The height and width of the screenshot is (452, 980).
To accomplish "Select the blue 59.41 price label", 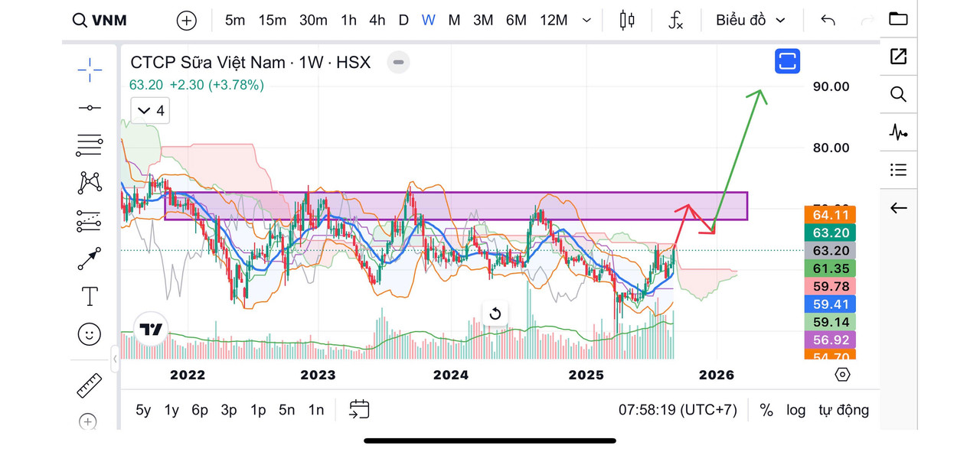I will 831,304.
